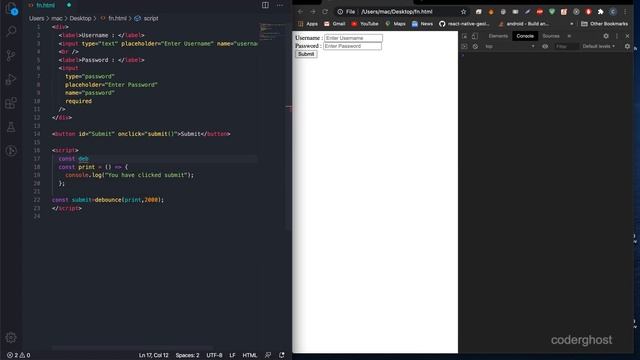Split the VS Code editor right
640x360 pixels.
coord(265,5)
